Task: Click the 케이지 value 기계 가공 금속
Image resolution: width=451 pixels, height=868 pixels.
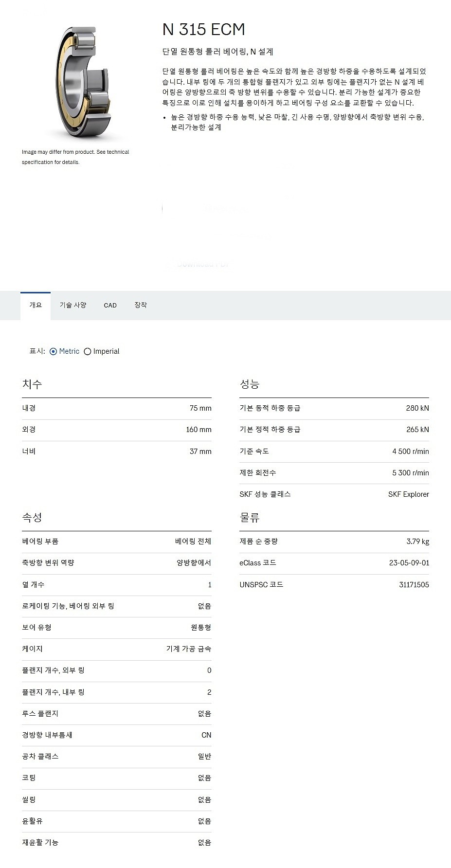Action: [x=189, y=649]
